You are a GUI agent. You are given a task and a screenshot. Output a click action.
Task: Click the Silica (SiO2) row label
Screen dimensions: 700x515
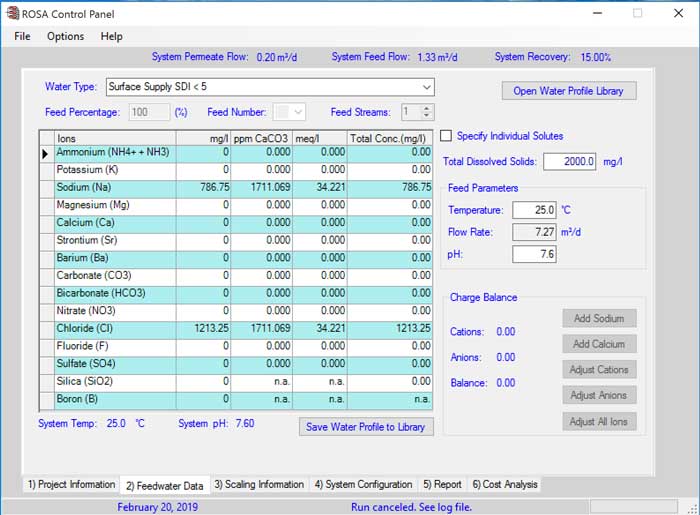coord(115,381)
